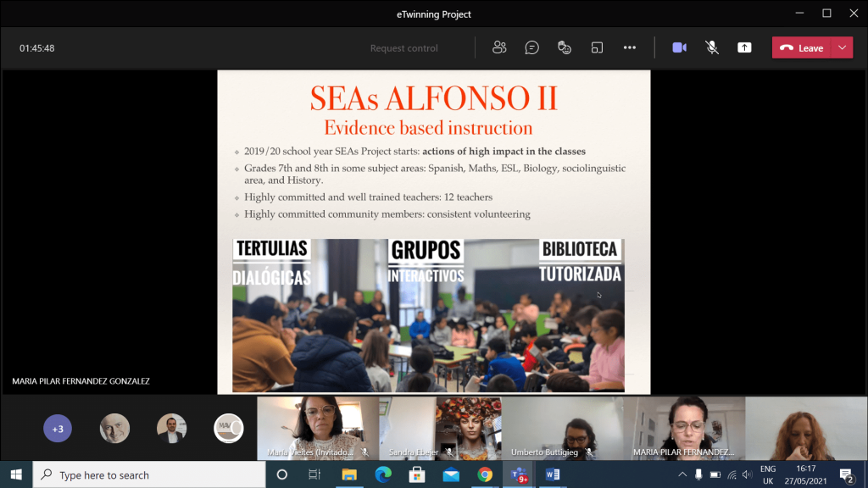Open the share content tray
Image resolution: width=868 pixels, height=488 pixels.
click(x=744, y=48)
